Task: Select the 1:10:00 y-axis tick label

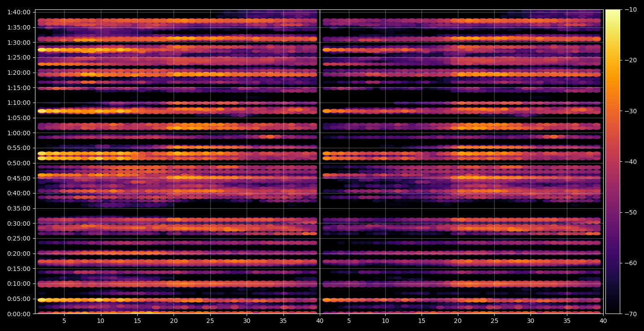Action: tap(19, 103)
